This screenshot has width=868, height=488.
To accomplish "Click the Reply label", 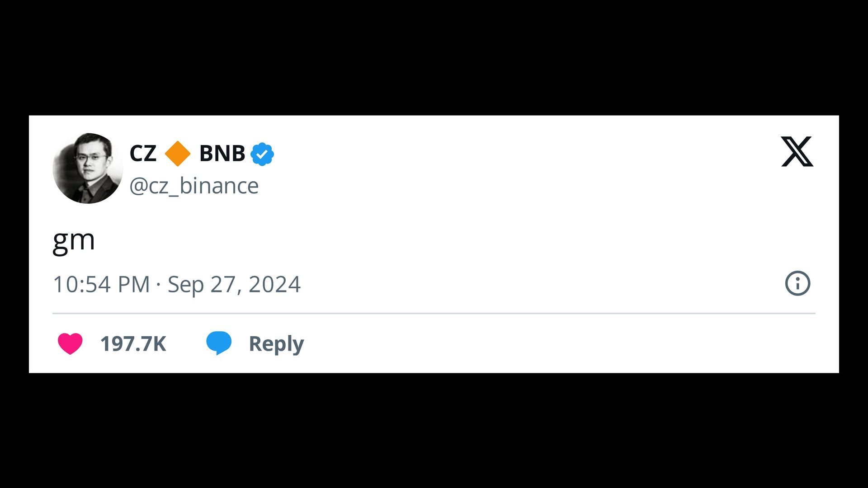I will [x=276, y=344].
